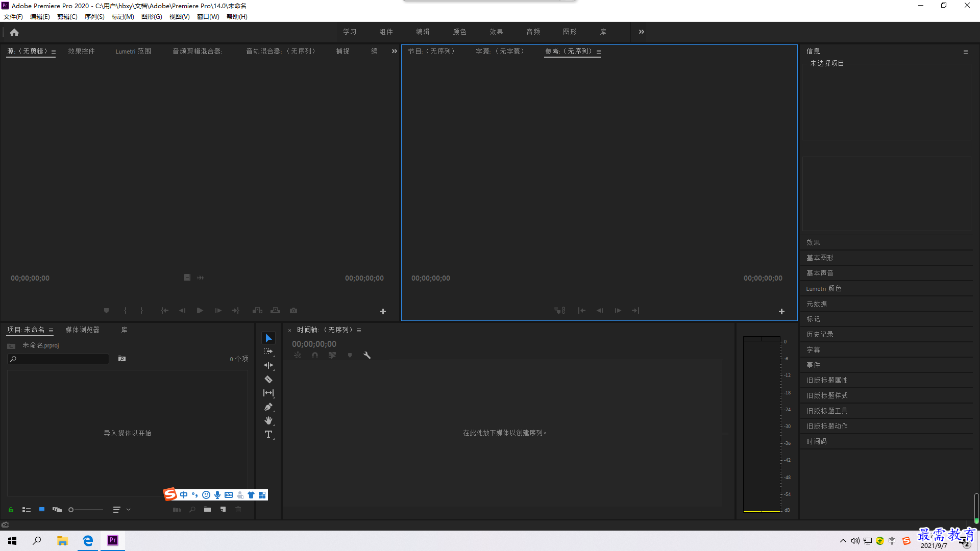Click timeline timecode 00;00;00;00
980x551 pixels.
click(x=314, y=344)
